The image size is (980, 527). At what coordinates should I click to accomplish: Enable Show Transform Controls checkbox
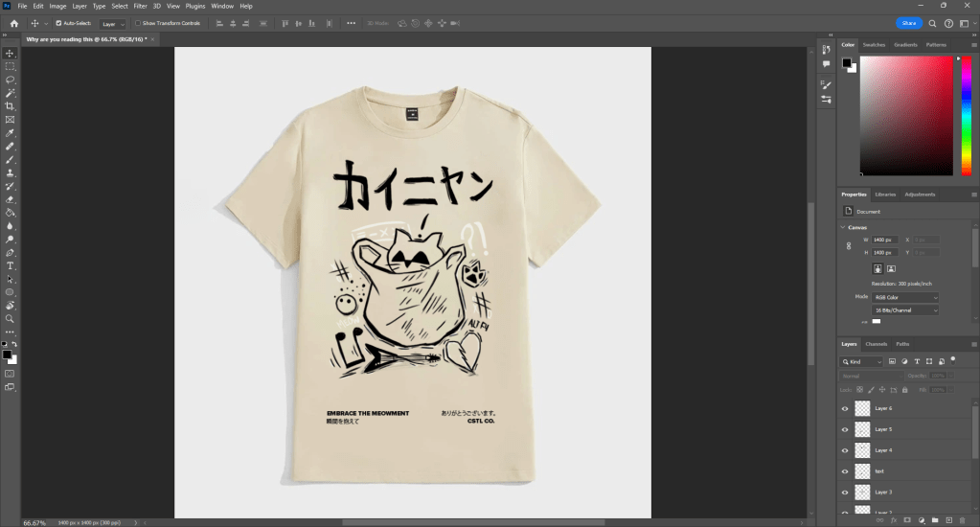pyautogui.click(x=138, y=23)
